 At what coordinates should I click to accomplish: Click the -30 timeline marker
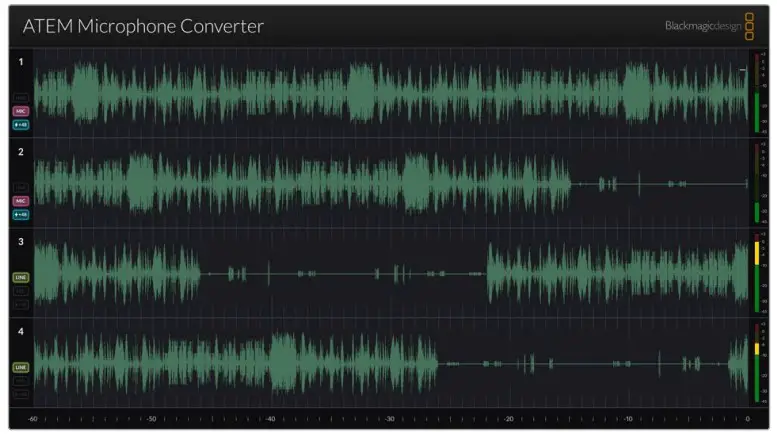390,419
